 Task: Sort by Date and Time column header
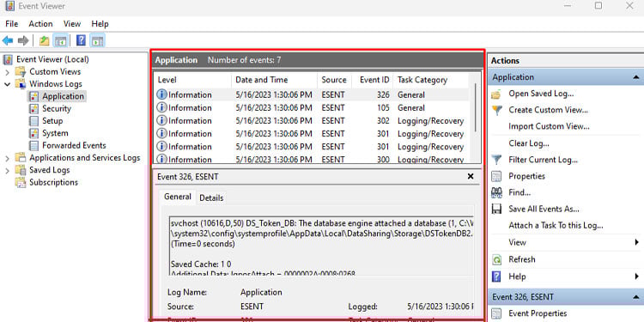pos(274,80)
